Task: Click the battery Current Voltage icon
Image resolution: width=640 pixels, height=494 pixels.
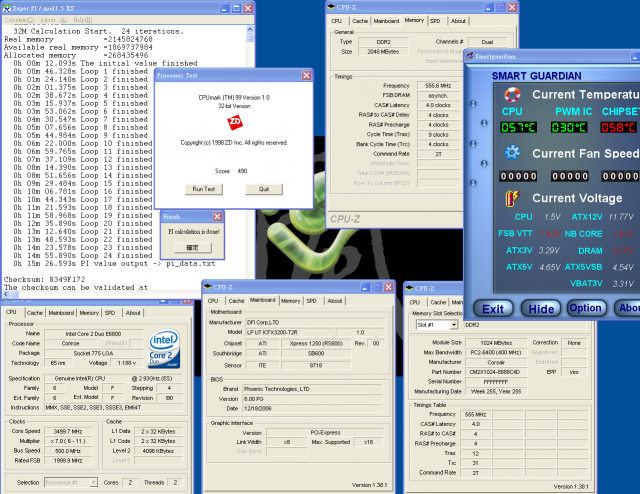Action: 512,198
